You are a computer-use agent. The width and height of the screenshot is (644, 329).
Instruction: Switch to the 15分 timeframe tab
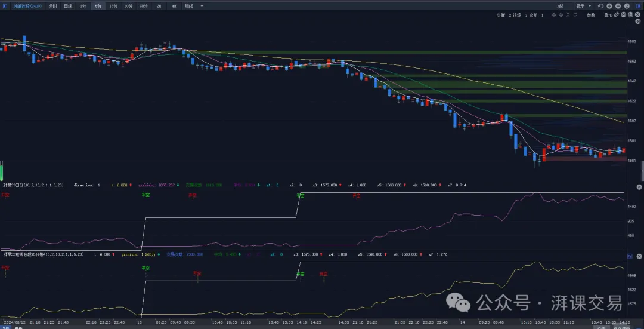pyautogui.click(x=113, y=6)
